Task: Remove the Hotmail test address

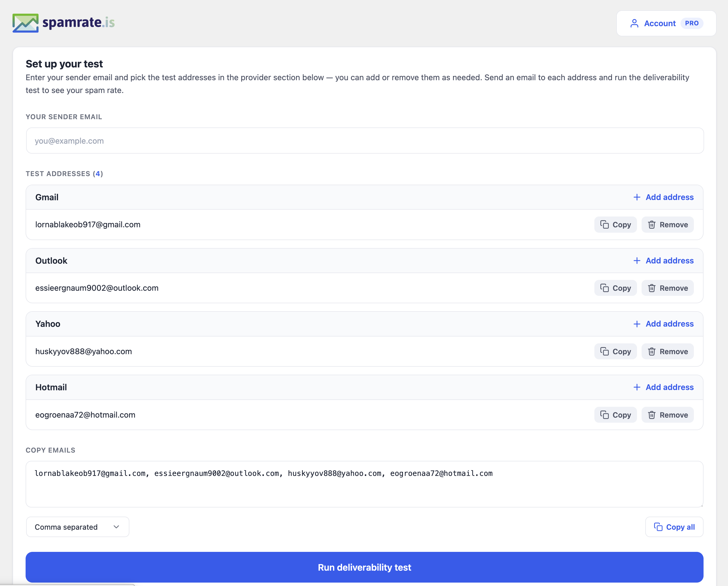Action: click(x=667, y=415)
